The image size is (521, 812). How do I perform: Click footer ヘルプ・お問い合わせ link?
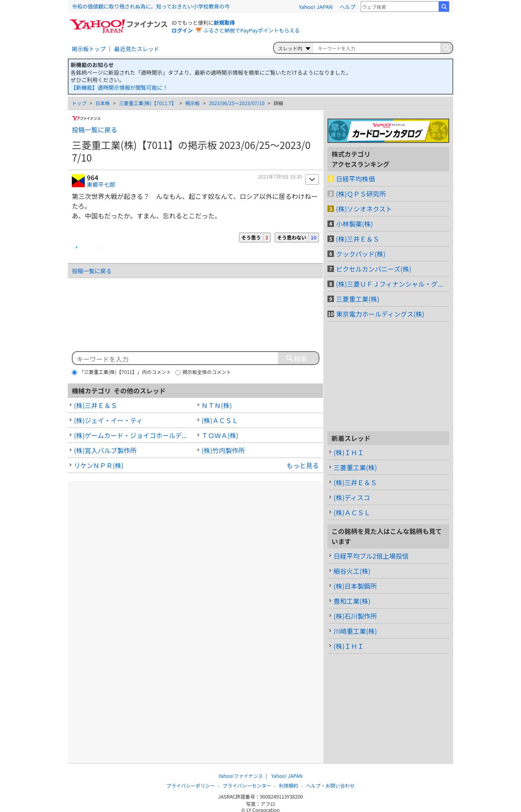tap(330, 786)
